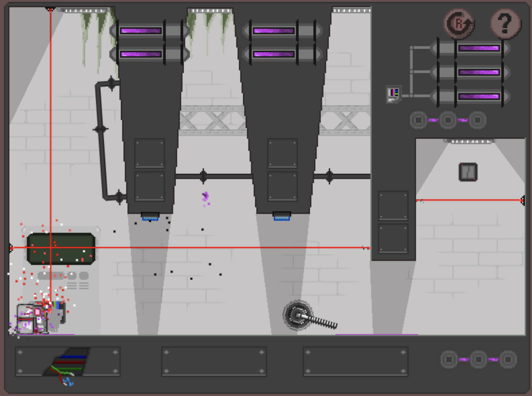Click left node of bottom-right three-circle chain
The height and width of the screenshot is (396, 532).
(449, 359)
